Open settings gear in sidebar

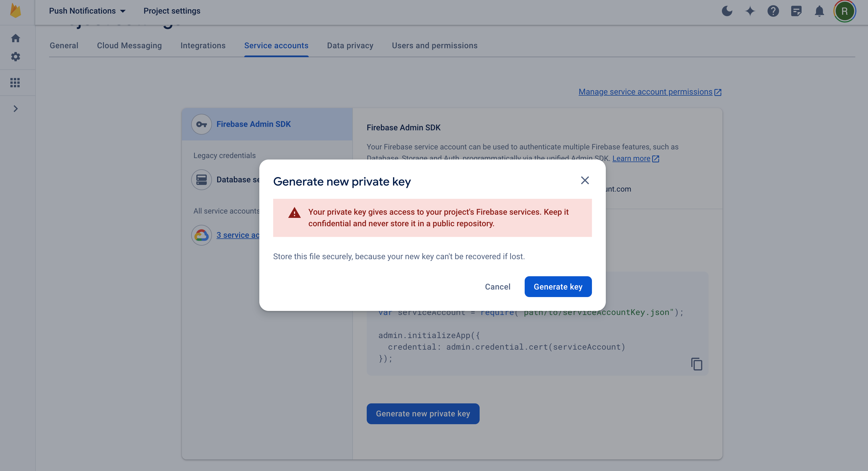point(16,57)
